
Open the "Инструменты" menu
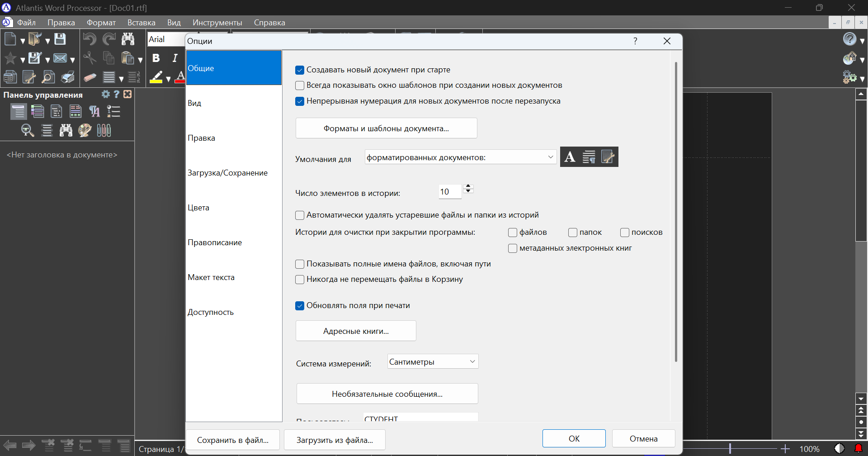217,23
